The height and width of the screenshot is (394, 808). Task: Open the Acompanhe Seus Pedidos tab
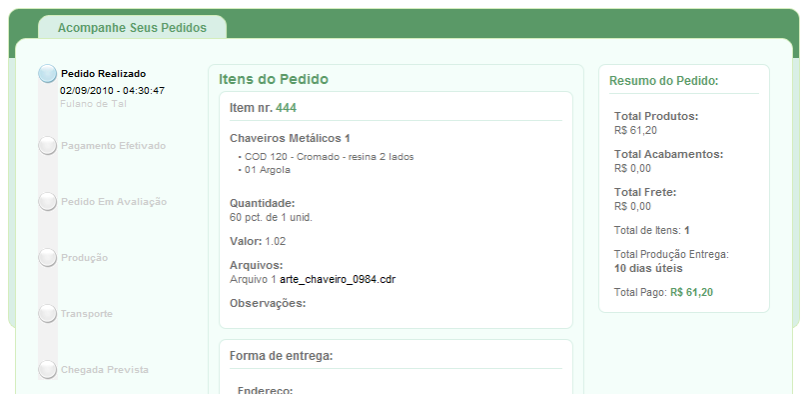[132, 27]
